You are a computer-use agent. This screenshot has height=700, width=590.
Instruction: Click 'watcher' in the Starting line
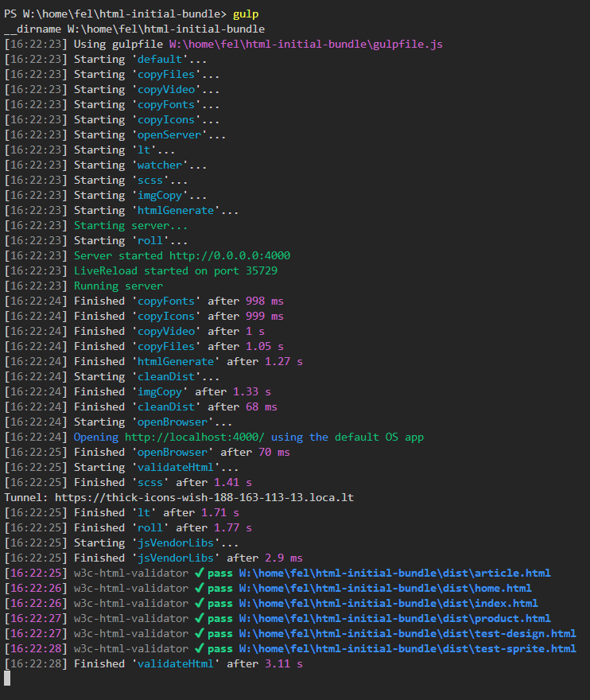(x=160, y=165)
